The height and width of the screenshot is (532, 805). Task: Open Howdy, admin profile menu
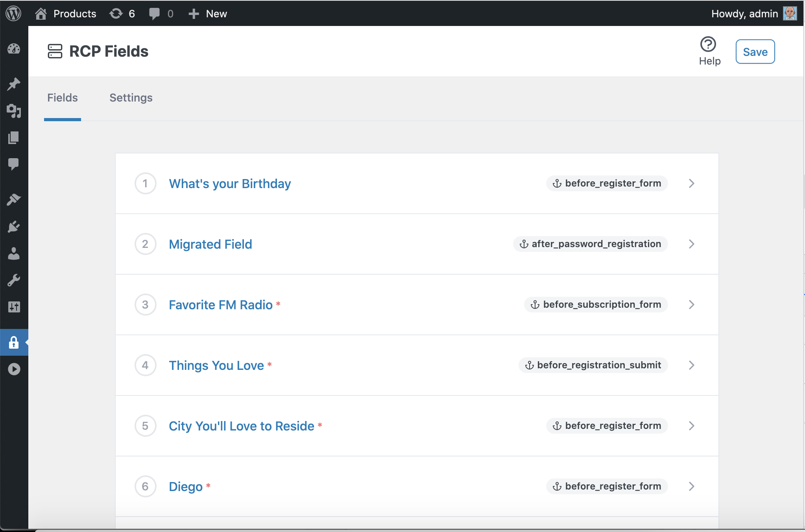click(x=745, y=13)
